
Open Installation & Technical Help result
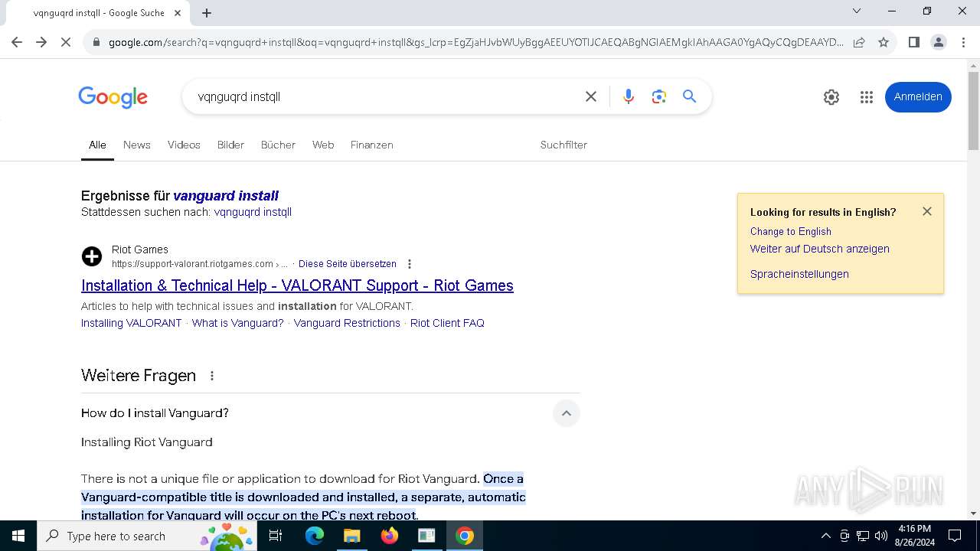pyautogui.click(x=297, y=285)
